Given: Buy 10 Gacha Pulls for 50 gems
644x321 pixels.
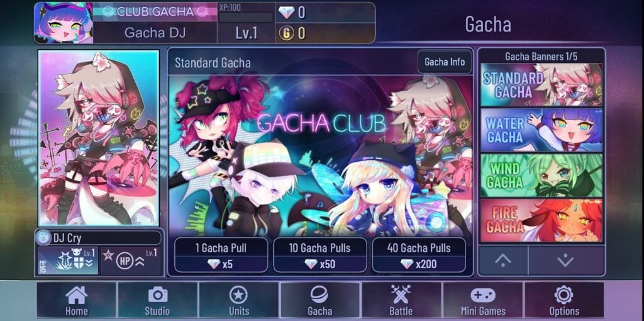Looking at the screenshot, I should tap(320, 255).
